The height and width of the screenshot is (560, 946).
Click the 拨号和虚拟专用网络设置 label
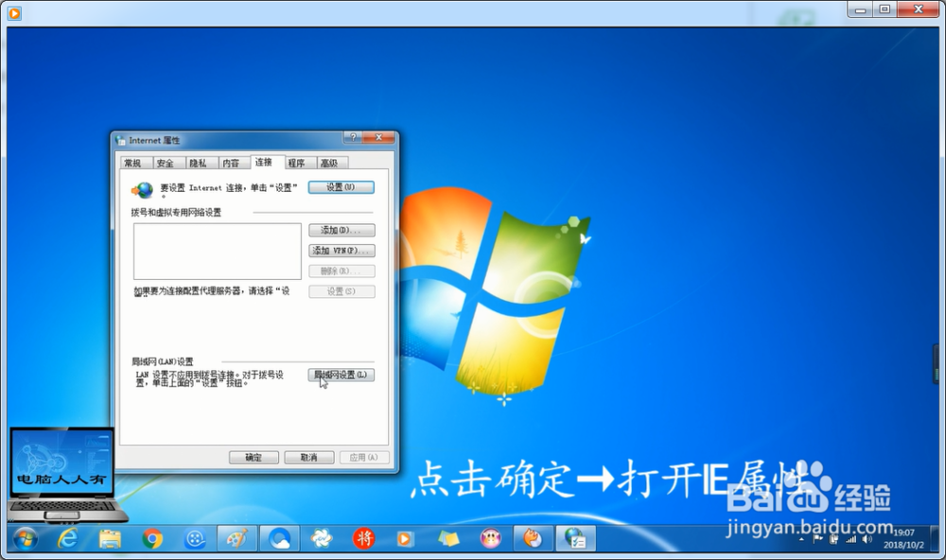(x=176, y=213)
